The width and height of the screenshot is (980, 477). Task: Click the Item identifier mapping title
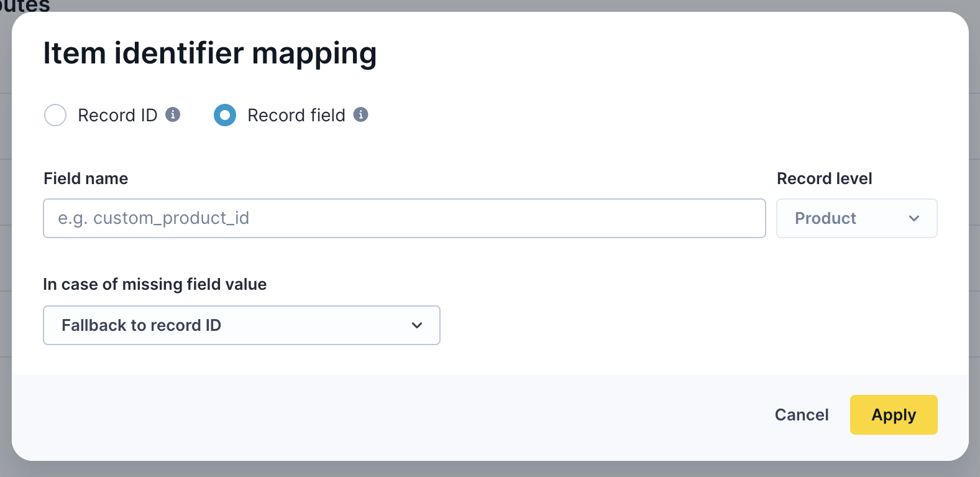click(x=210, y=53)
